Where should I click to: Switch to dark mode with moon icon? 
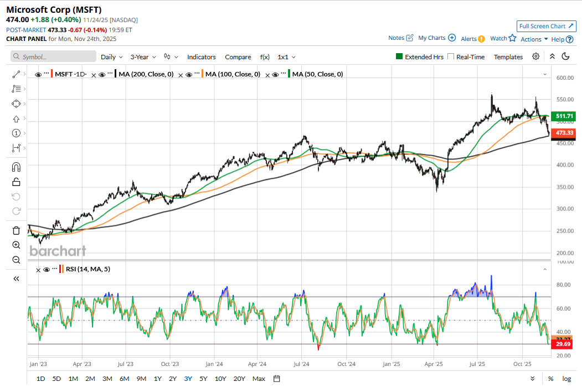pyautogui.click(x=565, y=56)
